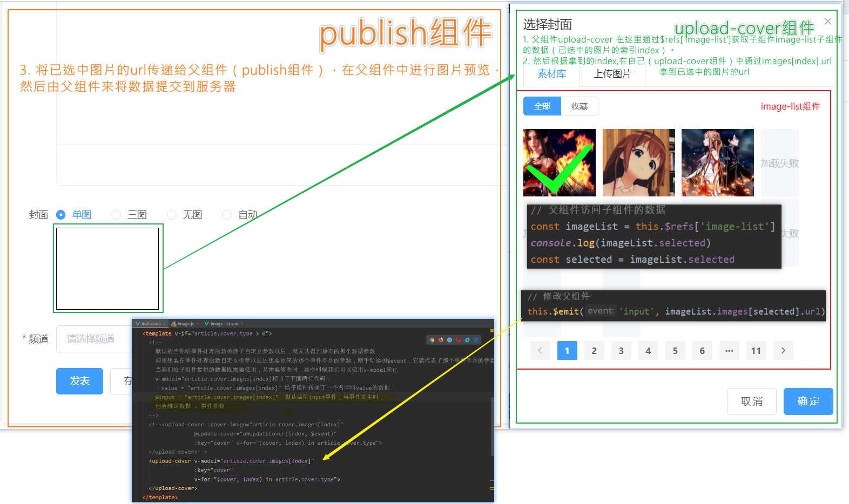Select the third anime couple thumbnail
Screen dimensions: 849x504
(x=718, y=162)
